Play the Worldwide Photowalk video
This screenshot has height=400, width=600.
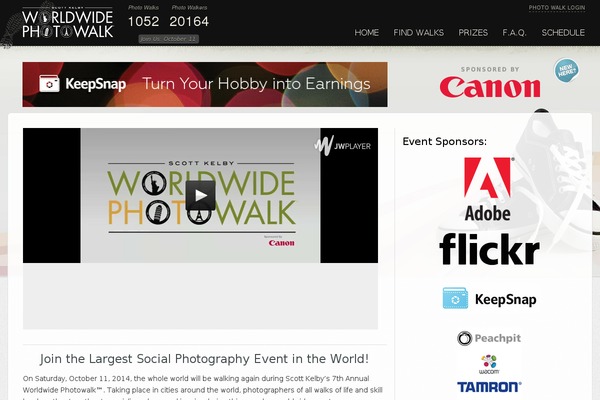[200, 195]
